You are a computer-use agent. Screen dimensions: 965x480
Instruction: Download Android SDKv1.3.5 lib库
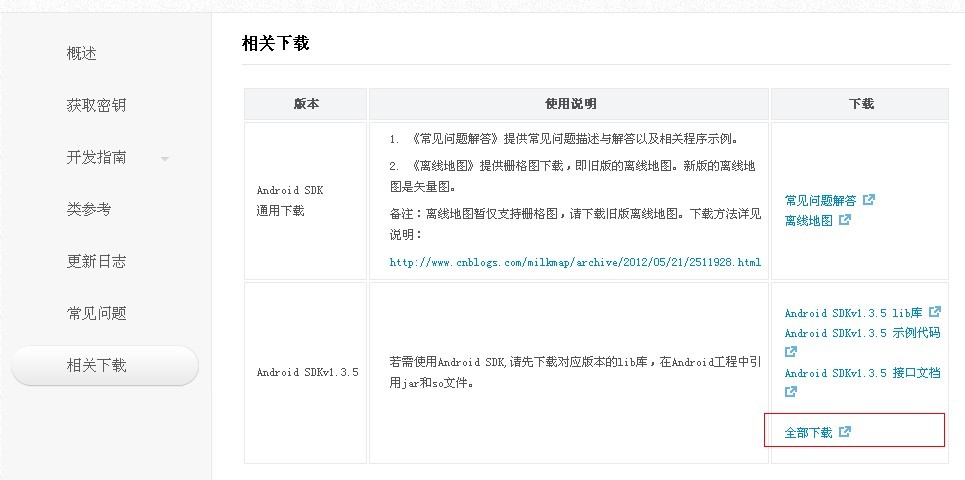point(854,313)
